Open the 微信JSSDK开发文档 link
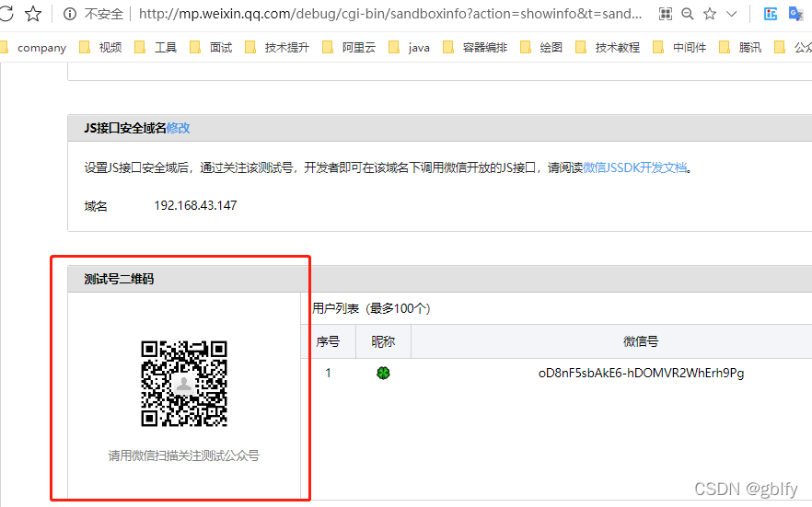This screenshot has height=507, width=812. (x=635, y=167)
